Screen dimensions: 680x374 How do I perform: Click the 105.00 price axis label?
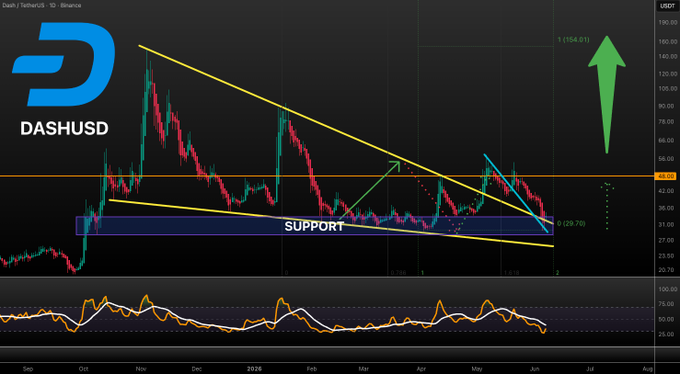668,89
